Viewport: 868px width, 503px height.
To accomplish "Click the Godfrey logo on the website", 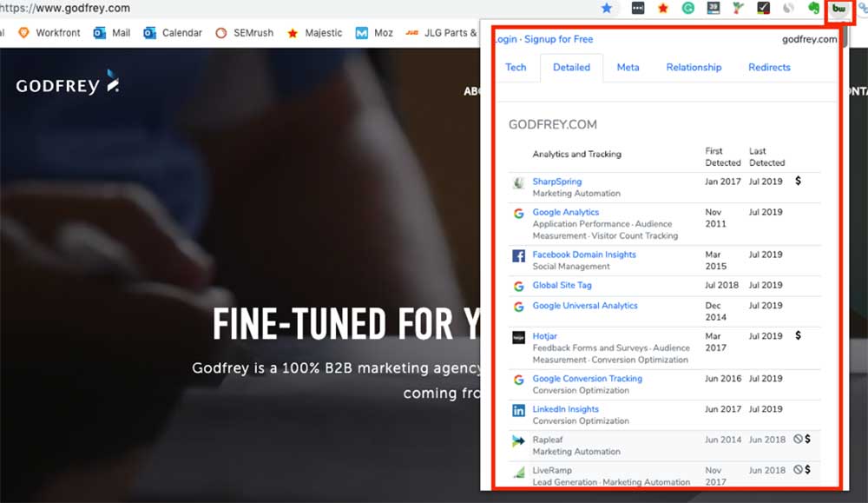I will point(68,83).
